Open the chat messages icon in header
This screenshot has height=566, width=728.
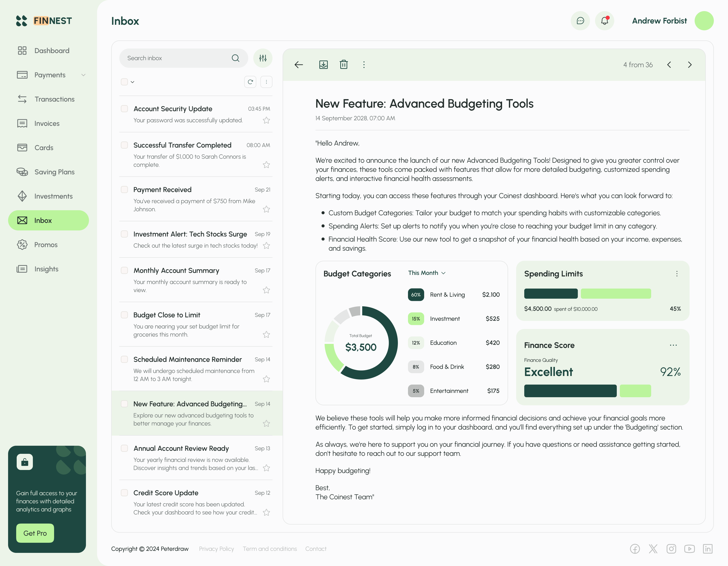point(580,21)
